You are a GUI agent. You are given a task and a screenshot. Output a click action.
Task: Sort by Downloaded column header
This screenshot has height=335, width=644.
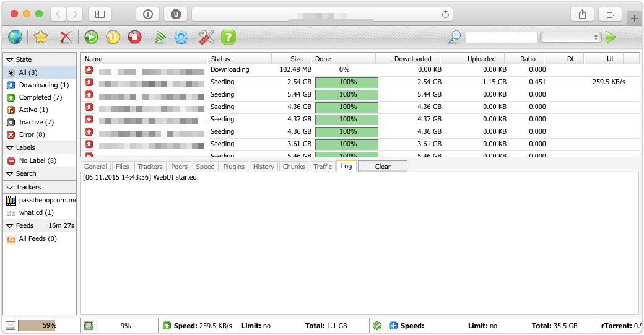[408, 59]
